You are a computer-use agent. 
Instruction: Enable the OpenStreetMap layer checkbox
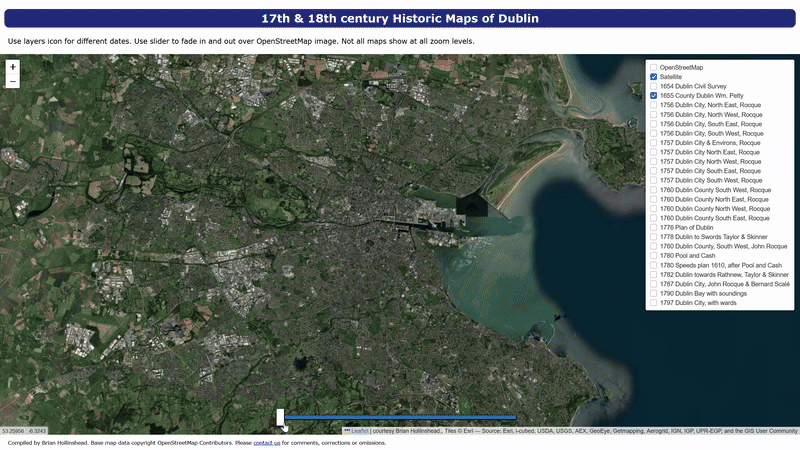(654, 67)
